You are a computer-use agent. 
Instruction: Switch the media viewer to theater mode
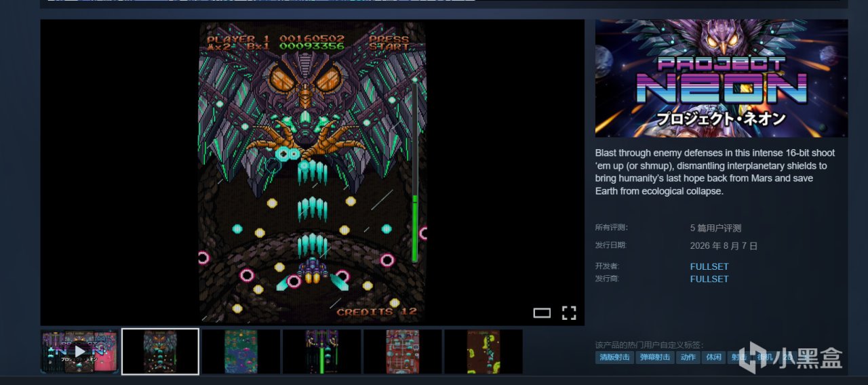tap(542, 312)
